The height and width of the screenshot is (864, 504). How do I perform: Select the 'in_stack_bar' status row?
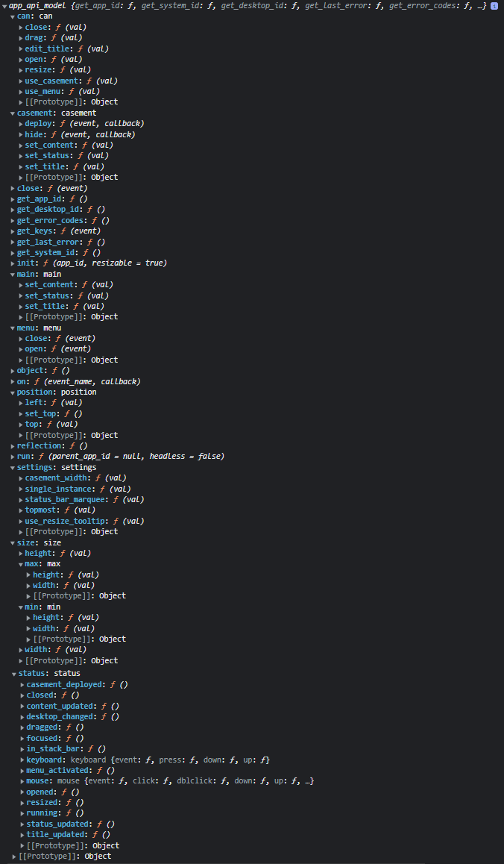63,749
